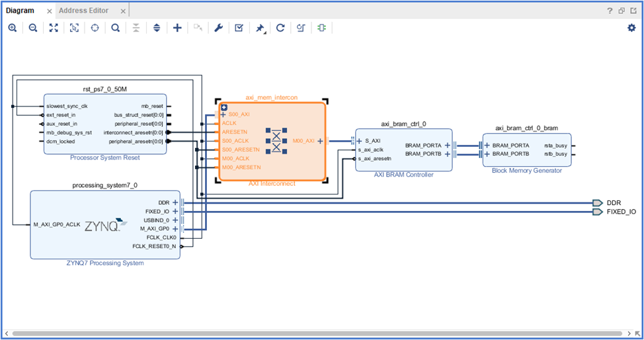Fit the diagram with Zoom Fit icon
The height and width of the screenshot is (340, 644).
[x=54, y=28]
